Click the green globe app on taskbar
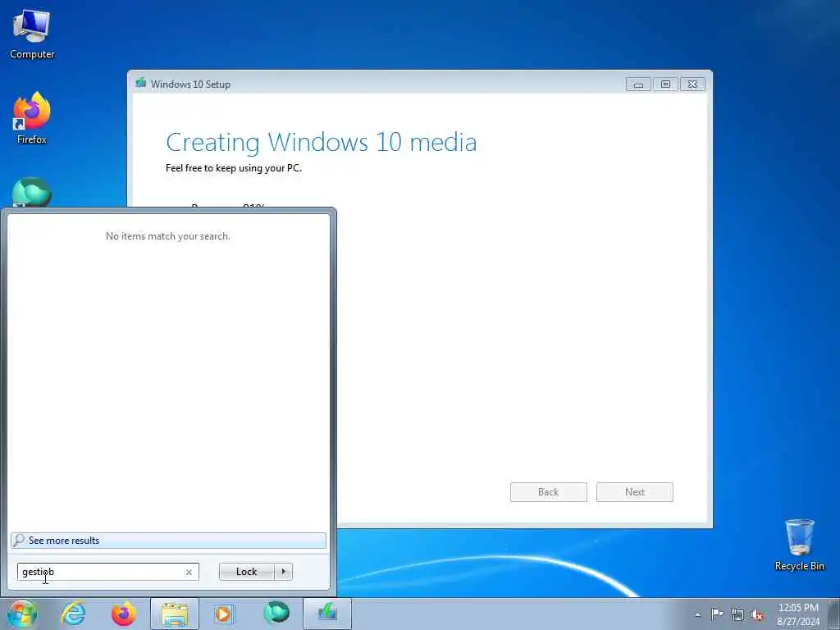Image resolution: width=840 pixels, height=630 pixels. [x=276, y=613]
